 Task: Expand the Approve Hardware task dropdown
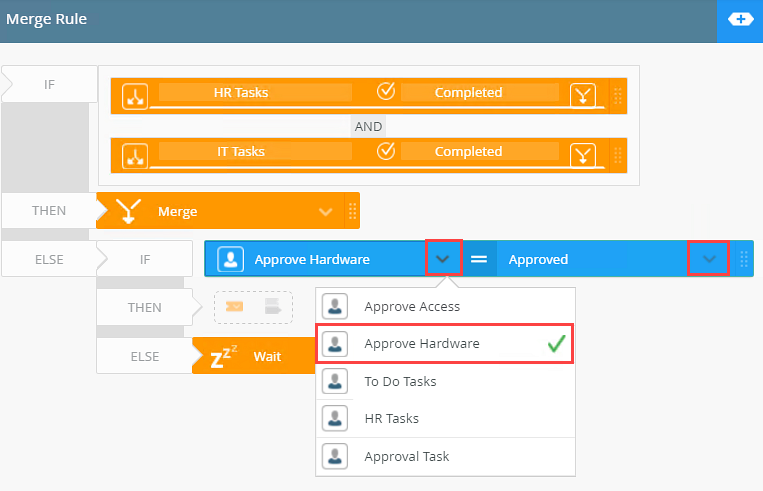[x=443, y=259]
